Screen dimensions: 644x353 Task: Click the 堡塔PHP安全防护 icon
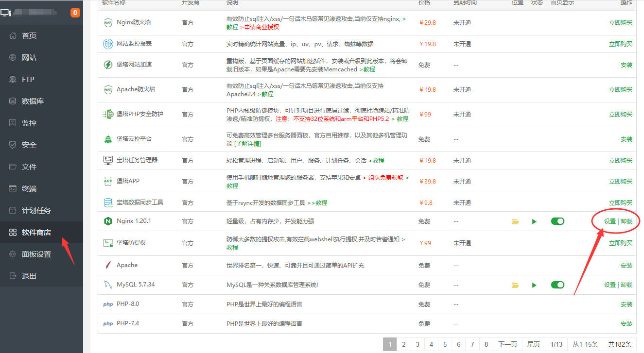[x=108, y=114]
